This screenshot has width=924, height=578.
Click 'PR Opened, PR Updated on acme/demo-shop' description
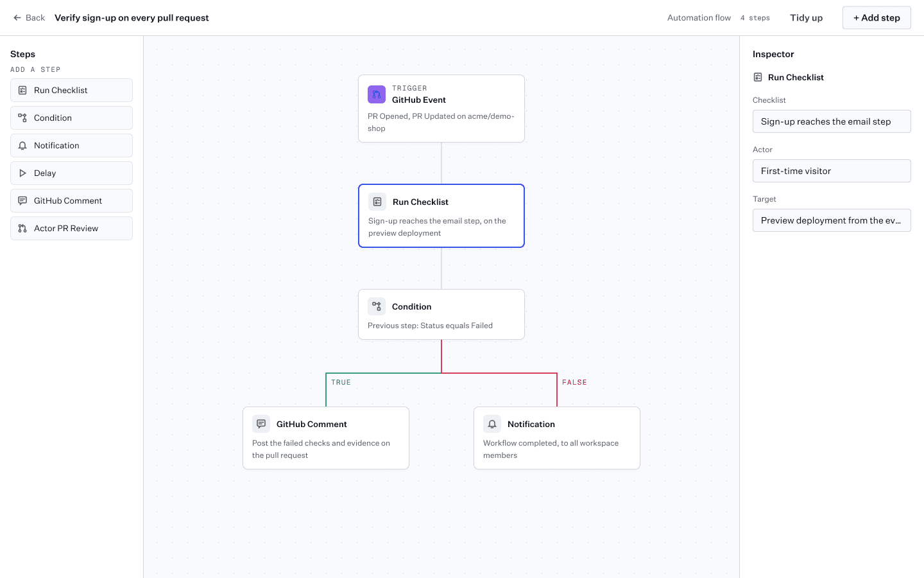(x=441, y=122)
